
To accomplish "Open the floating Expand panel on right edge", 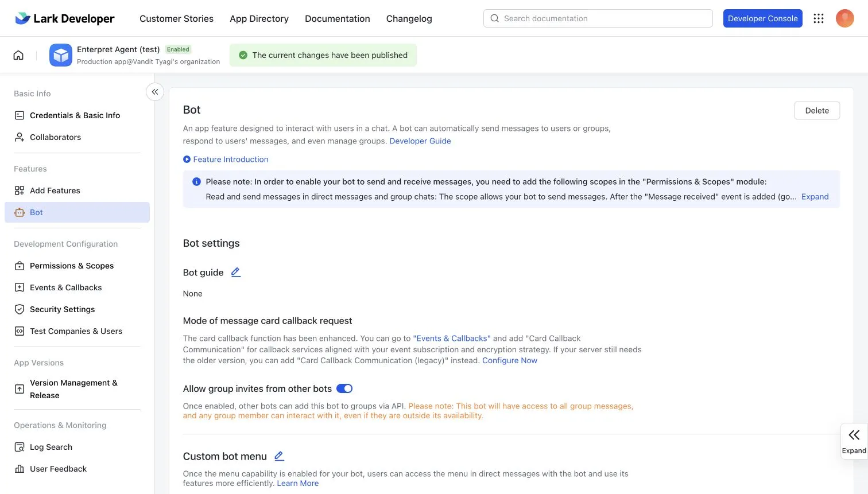I will (854, 441).
